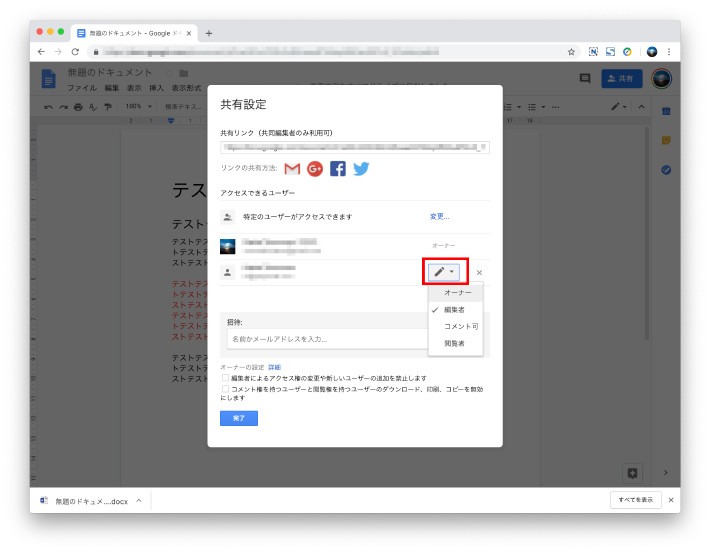The width and height of the screenshot is (710, 552).
Task: Open the Google account avatar
Action: click(661, 79)
